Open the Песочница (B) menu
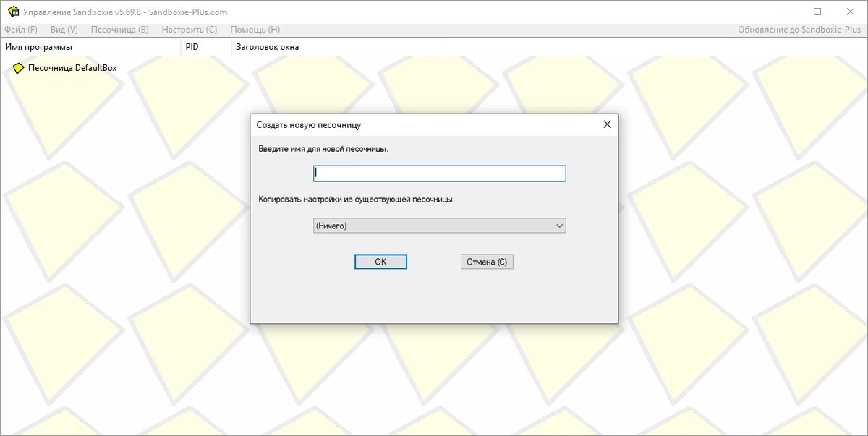This screenshot has width=868, height=436. pos(120,30)
